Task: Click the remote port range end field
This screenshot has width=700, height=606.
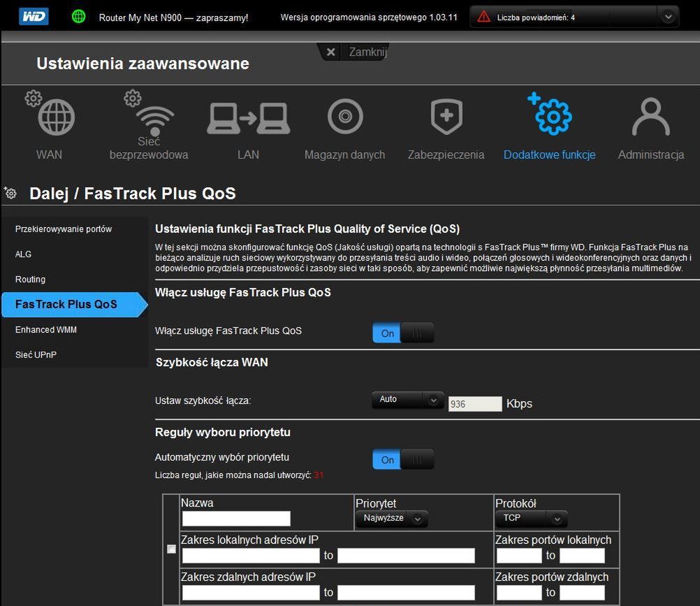Action: click(x=582, y=593)
